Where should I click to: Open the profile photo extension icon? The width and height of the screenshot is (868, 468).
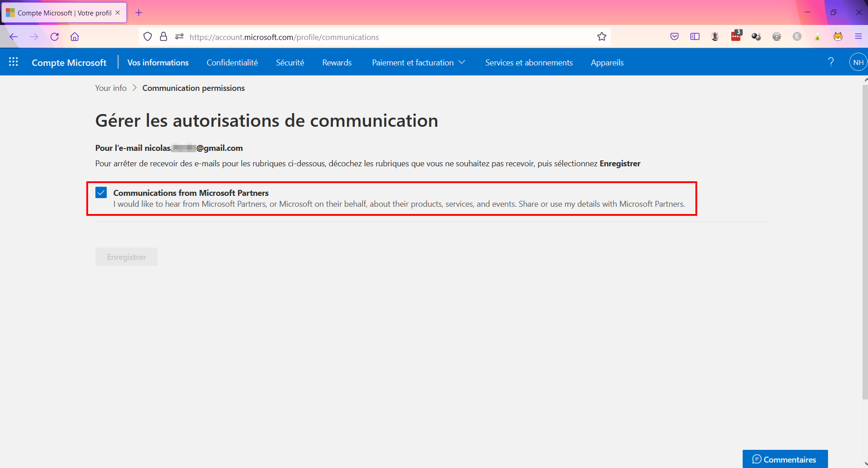[715, 37]
